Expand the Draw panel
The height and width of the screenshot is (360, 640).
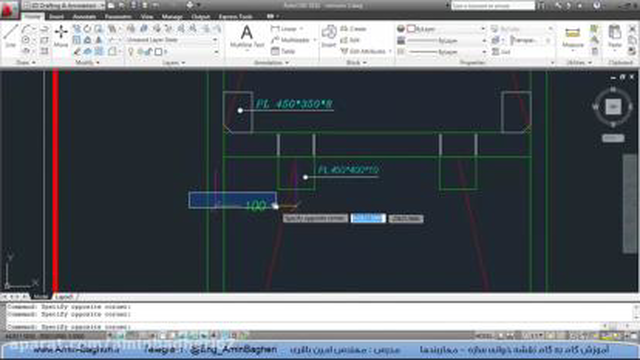[27, 62]
